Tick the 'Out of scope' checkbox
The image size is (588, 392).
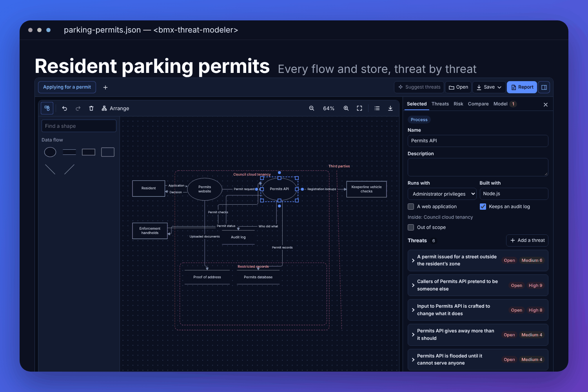pyautogui.click(x=411, y=227)
